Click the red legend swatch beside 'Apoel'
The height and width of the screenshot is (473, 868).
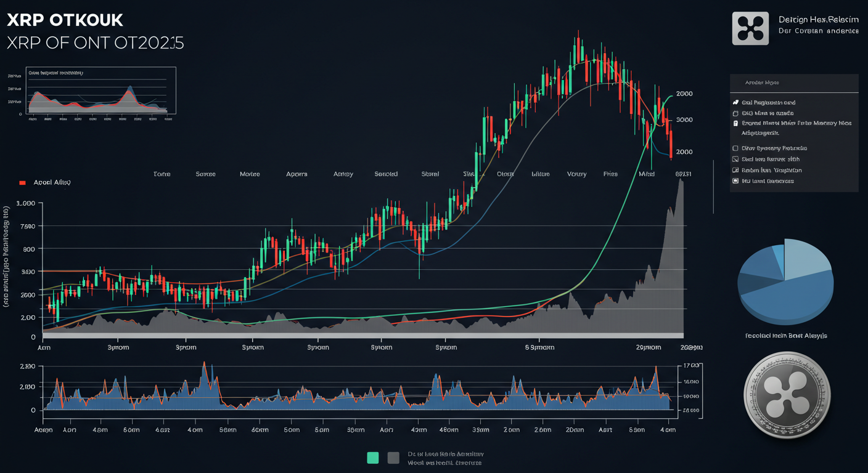(22, 183)
